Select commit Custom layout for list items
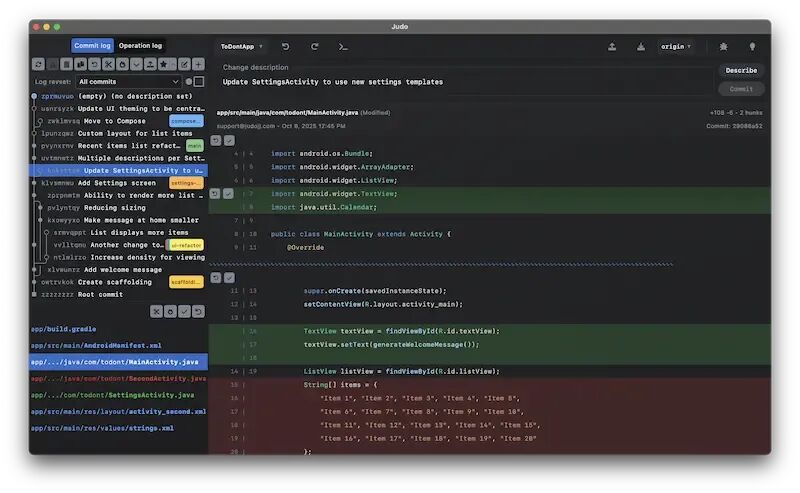 pyautogui.click(x=119, y=133)
